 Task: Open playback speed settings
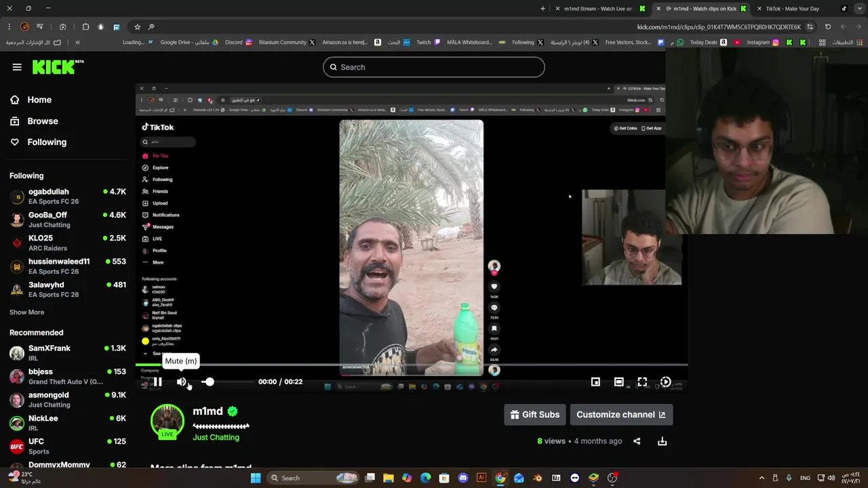[x=665, y=382]
